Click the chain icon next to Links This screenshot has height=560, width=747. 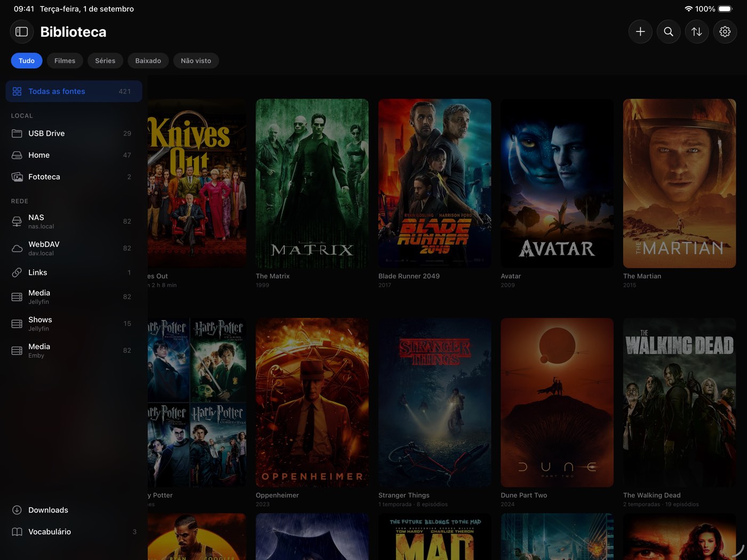click(17, 273)
